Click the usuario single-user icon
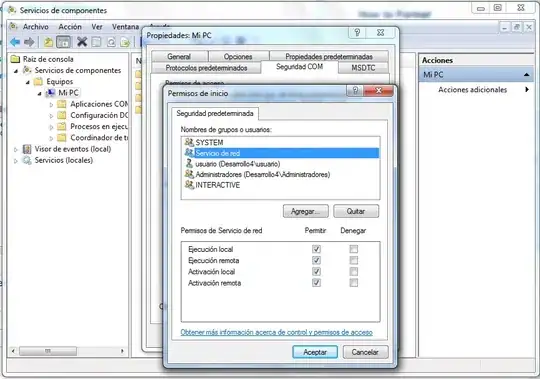 (x=189, y=163)
